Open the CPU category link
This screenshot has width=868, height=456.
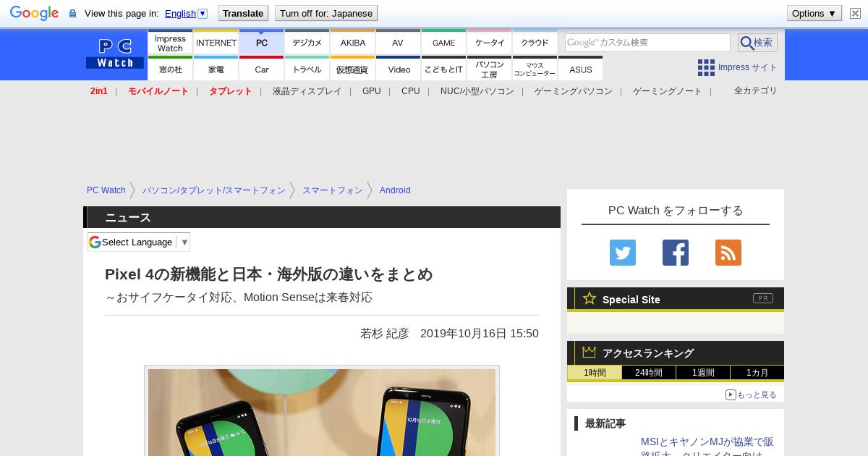[x=411, y=91]
